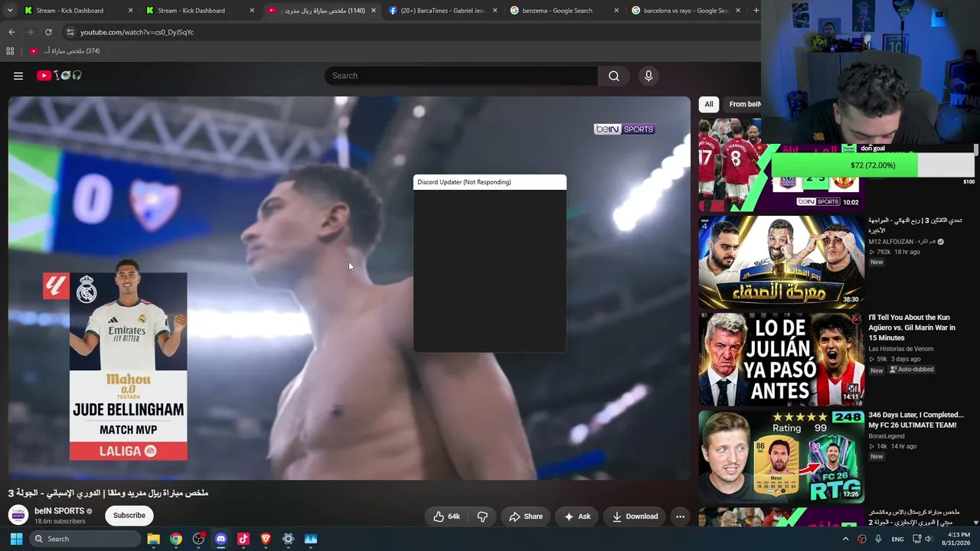Open Lo De Julián Ya Pasó thumbnail
Viewport: 980px width, 551px height.
tap(781, 360)
